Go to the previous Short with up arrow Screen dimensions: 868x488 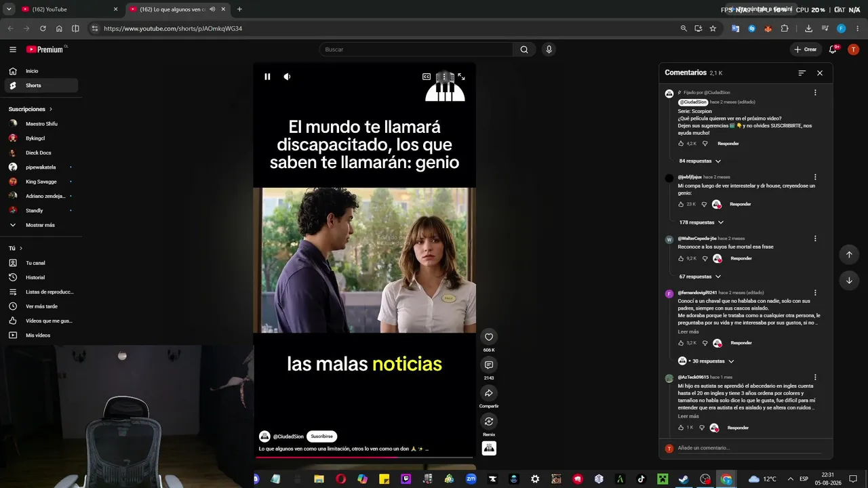point(849,255)
